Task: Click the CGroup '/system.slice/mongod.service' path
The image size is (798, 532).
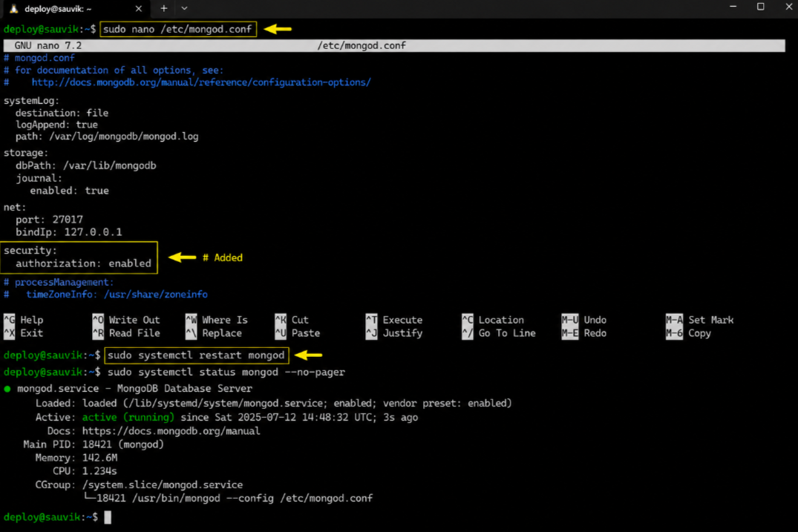Action: pos(163,485)
